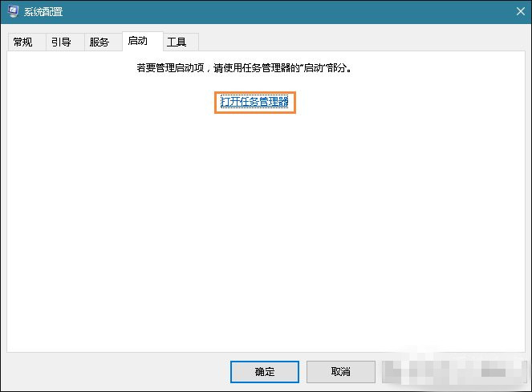Click the 系统配置 title text

45,12
